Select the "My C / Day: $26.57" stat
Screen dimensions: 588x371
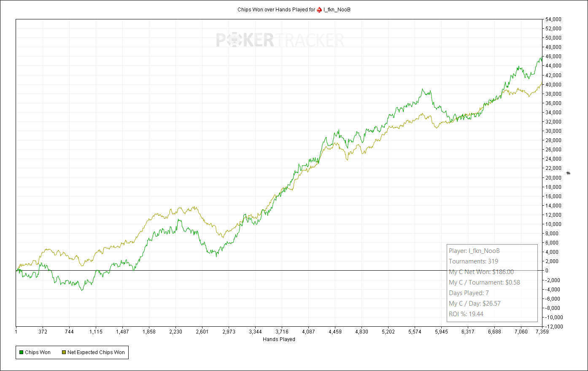point(475,304)
